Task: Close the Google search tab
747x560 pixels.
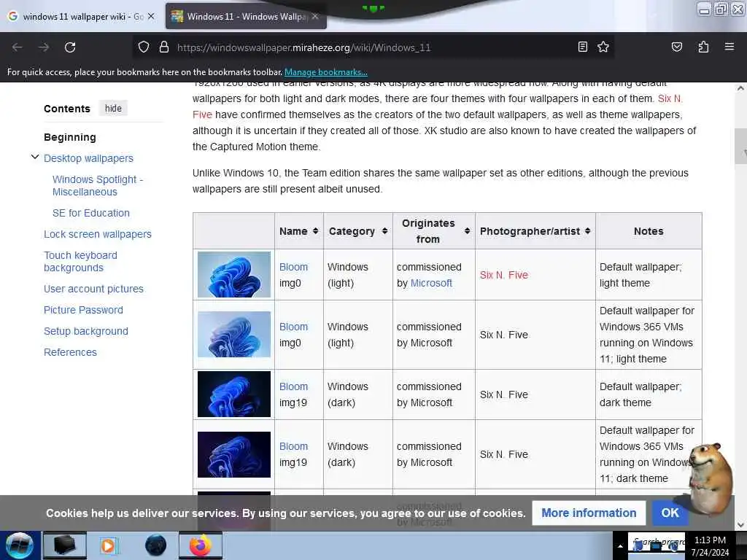Action: click(x=151, y=16)
